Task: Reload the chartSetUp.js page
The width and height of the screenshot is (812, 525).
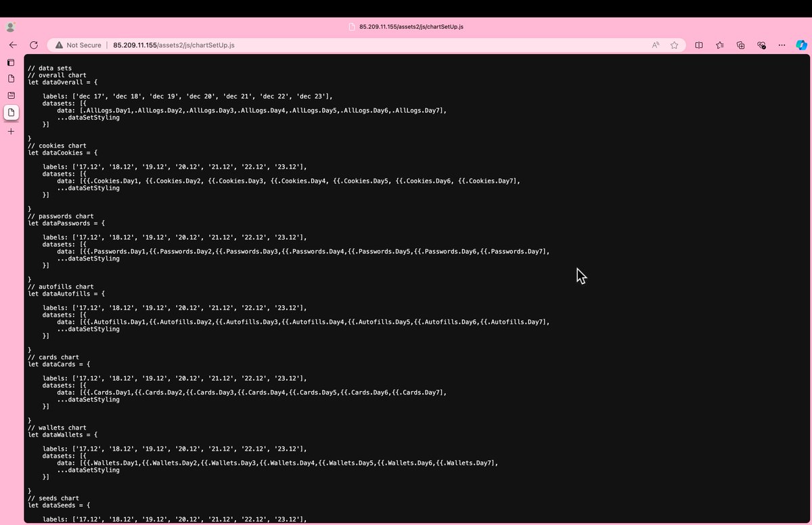Action: click(x=33, y=45)
